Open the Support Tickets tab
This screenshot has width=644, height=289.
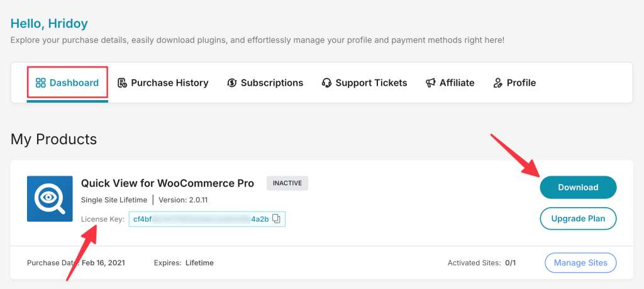(x=371, y=83)
